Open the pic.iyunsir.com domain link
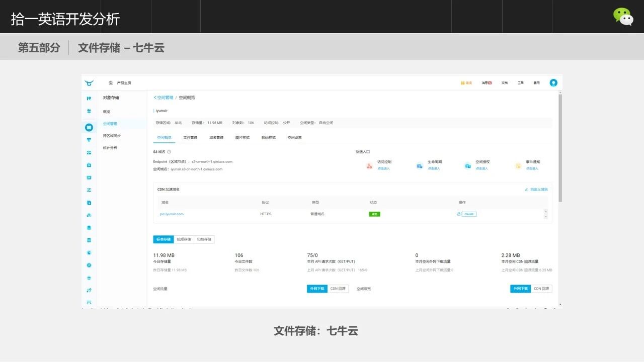The height and width of the screenshot is (362, 644). point(172,214)
